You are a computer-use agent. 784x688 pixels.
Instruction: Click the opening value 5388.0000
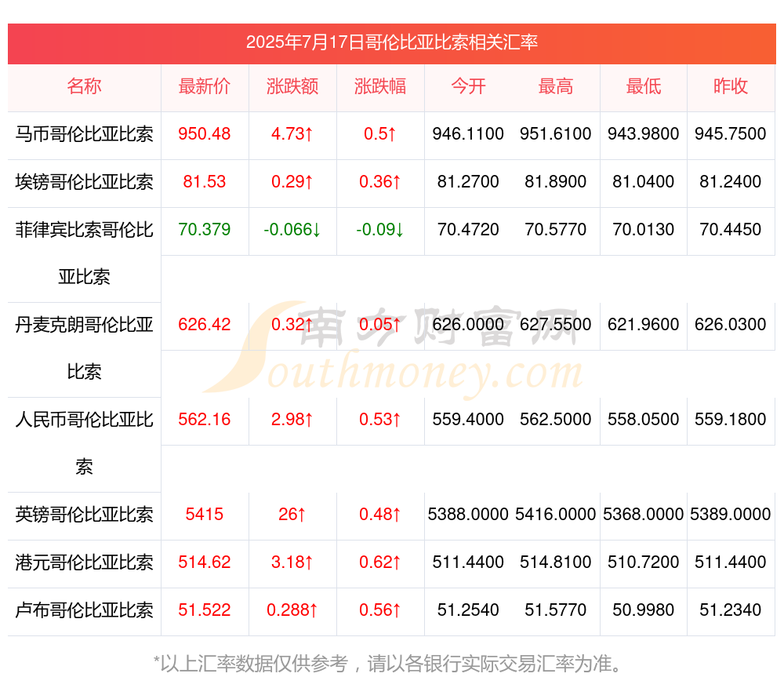[468, 514]
